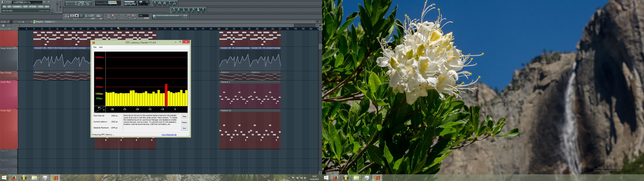
Task: Open the playlist options menu arrow
Action: coord(2,22)
